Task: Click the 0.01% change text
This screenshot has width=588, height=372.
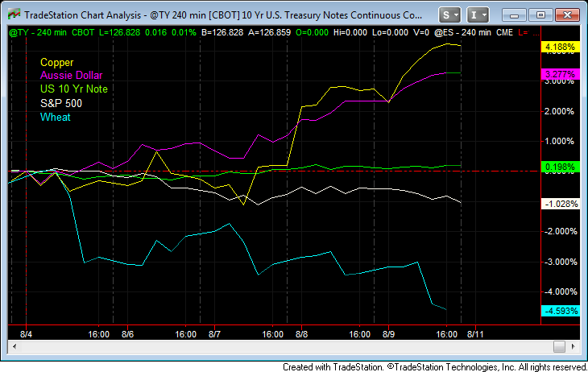Action: point(184,33)
